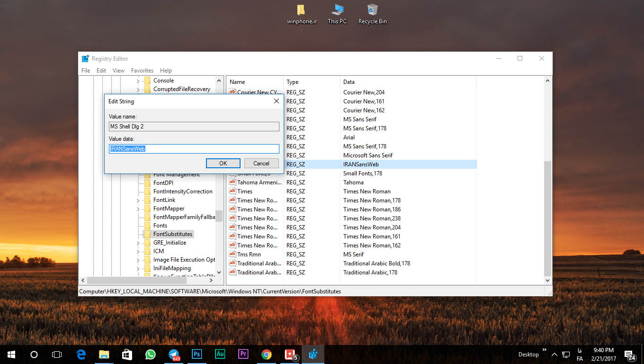The image size is (644, 364).
Task: Open the winphone.ir folder on desktop
Action: point(302,14)
